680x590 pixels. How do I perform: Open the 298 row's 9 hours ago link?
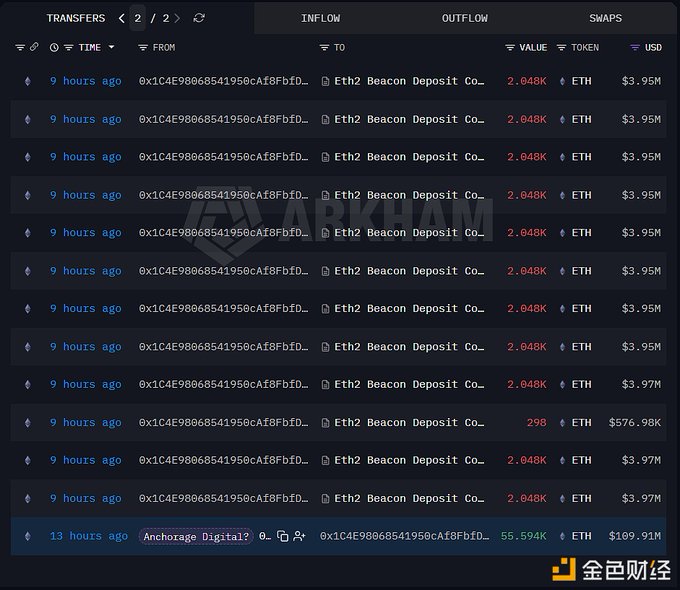pyautogui.click(x=85, y=423)
